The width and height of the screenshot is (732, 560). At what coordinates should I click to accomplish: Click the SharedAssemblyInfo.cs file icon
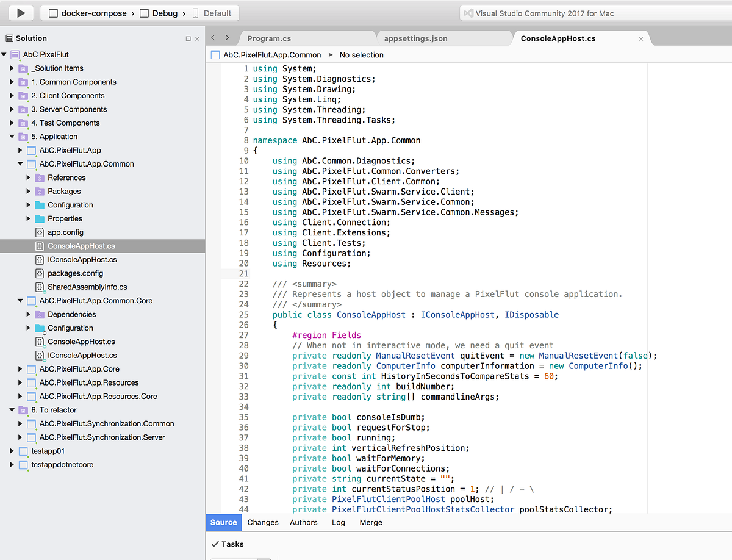pos(40,287)
